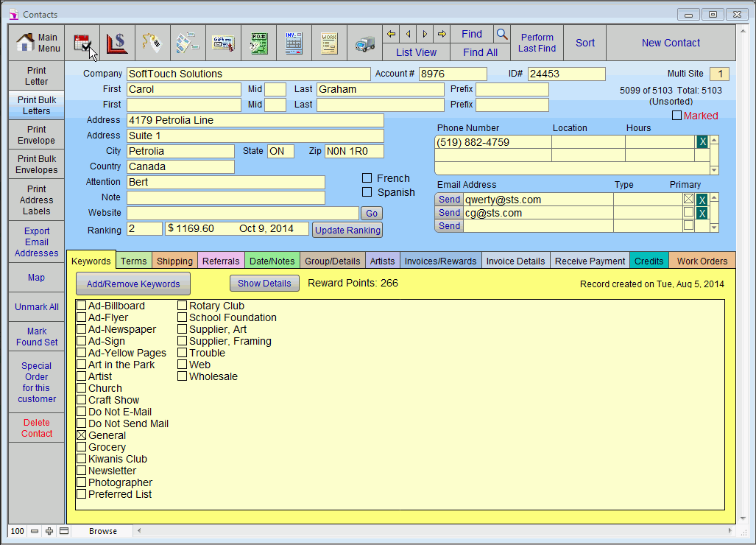Screen dimensions: 756x545
Task: Uncheck the General keyword checkbox
Action: (x=82, y=435)
